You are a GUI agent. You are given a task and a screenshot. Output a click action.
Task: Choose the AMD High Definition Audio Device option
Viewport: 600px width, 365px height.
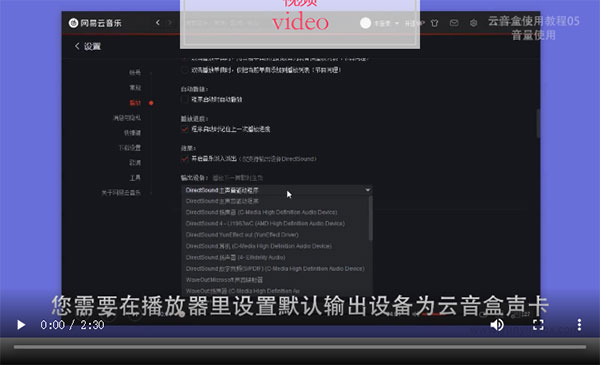(265, 223)
